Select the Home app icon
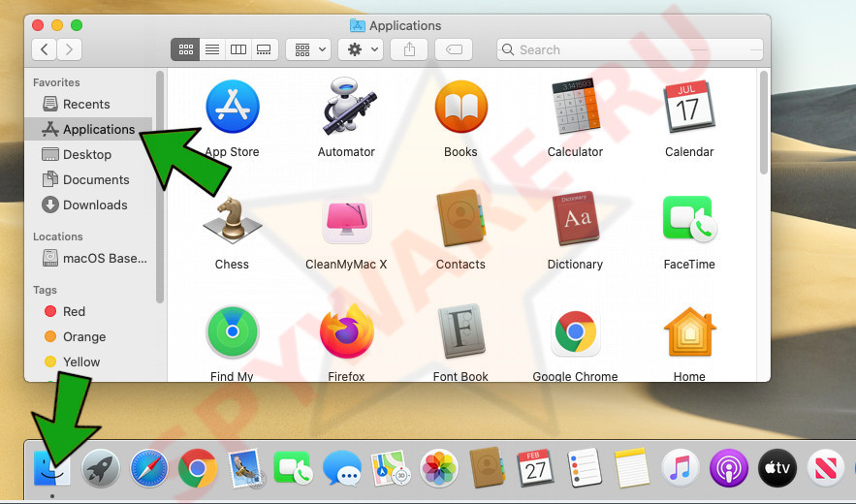The width and height of the screenshot is (856, 504). pos(689,332)
